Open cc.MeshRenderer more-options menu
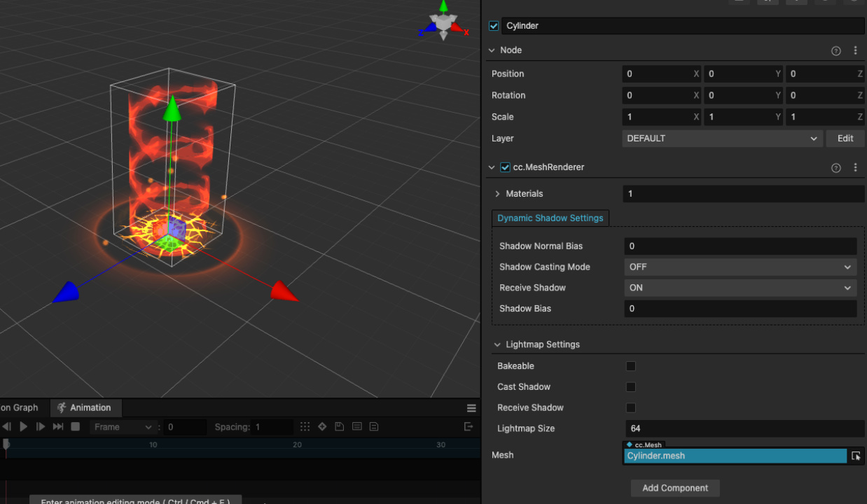This screenshot has width=867, height=504. coord(855,168)
